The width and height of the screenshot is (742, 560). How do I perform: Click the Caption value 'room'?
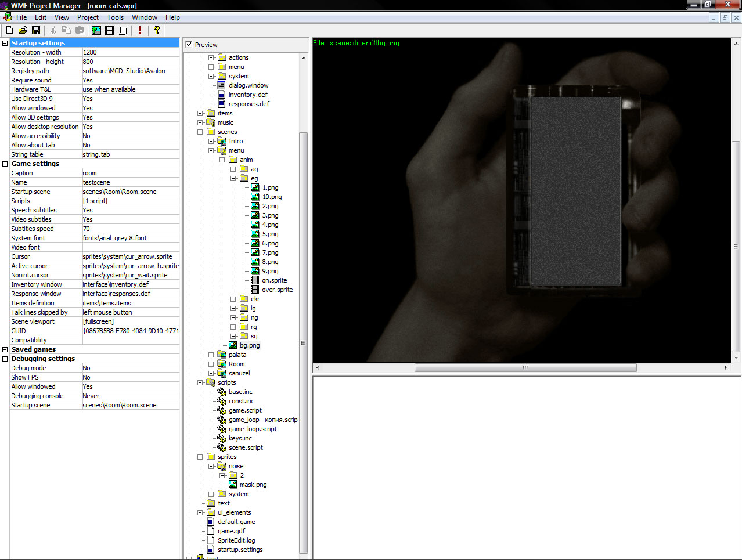(131, 173)
